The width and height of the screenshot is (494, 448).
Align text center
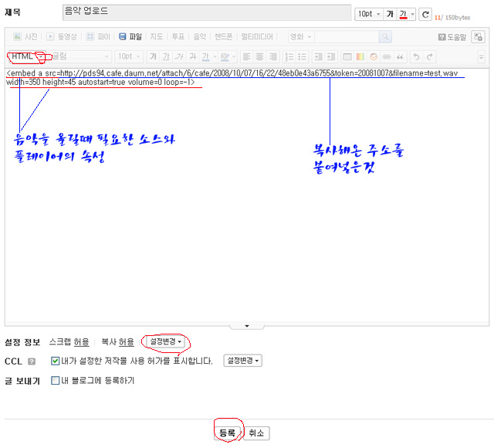click(259, 56)
